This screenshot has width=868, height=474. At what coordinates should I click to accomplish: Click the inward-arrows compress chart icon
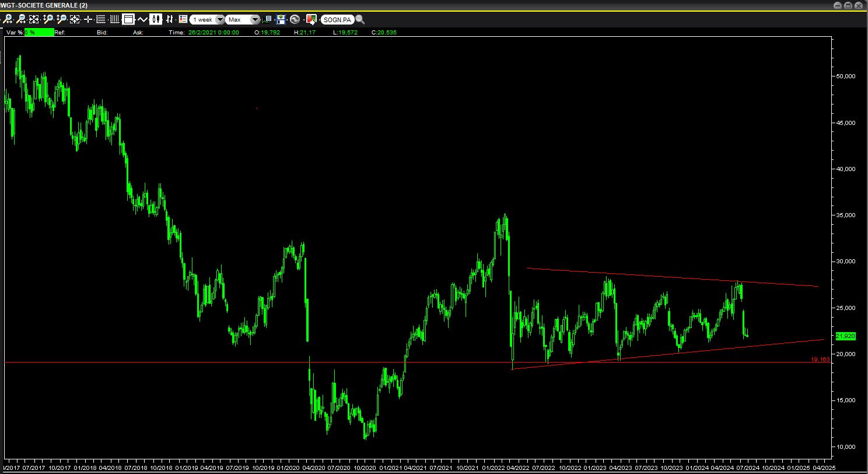75,19
